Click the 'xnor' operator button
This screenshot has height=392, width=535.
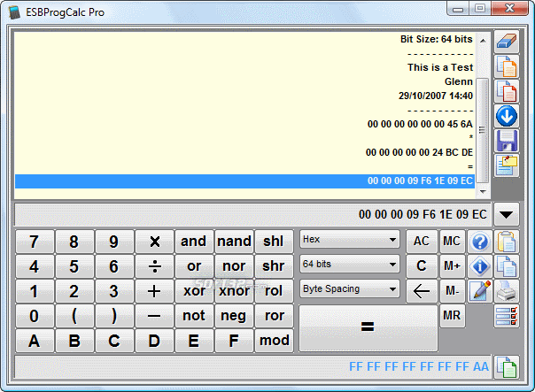[234, 291]
